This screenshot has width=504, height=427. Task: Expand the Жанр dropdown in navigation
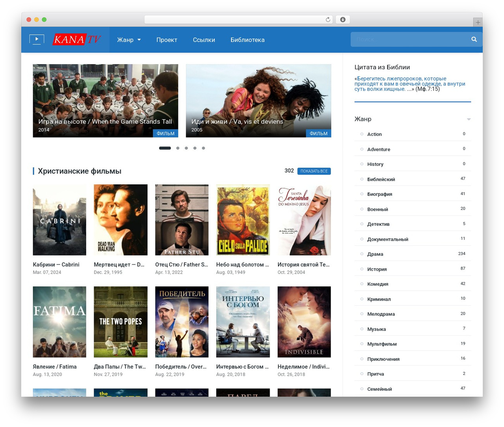pyautogui.click(x=129, y=40)
